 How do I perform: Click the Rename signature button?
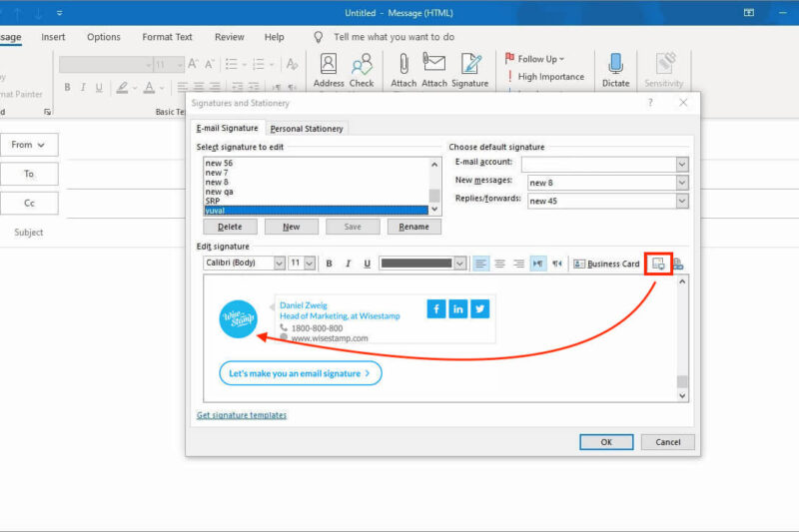tap(413, 227)
